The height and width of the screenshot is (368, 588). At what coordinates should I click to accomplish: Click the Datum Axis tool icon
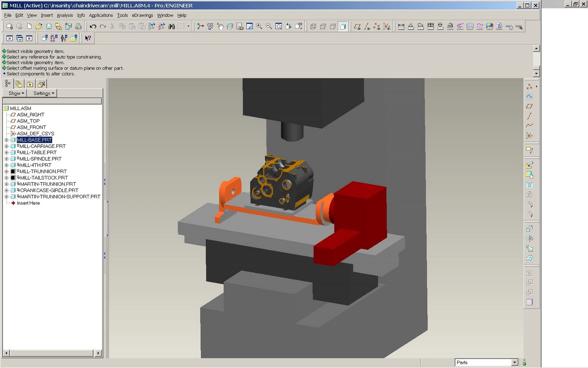pos(529,116)
